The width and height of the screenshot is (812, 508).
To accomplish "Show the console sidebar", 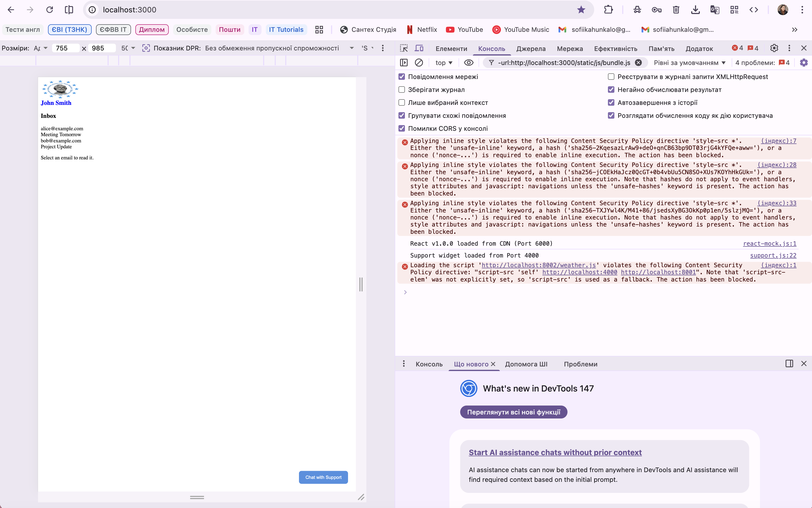I will tap(404, 63).
